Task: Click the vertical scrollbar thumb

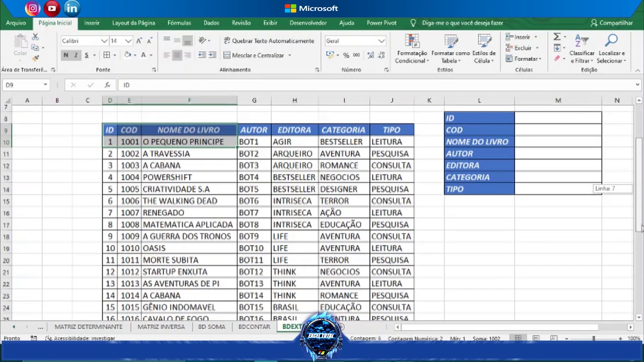Action: 638,185
